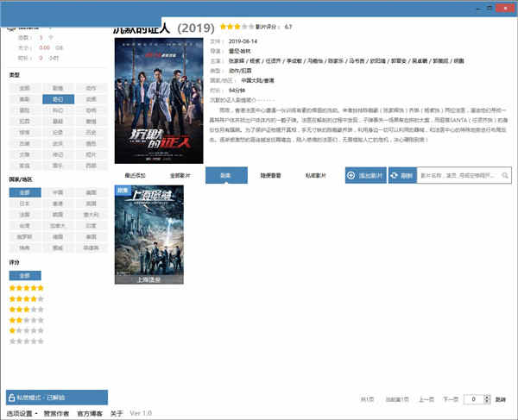Screen dimensions: 518x420
Task: Select the 科幻 genre filter
Action: click(58, 110)
